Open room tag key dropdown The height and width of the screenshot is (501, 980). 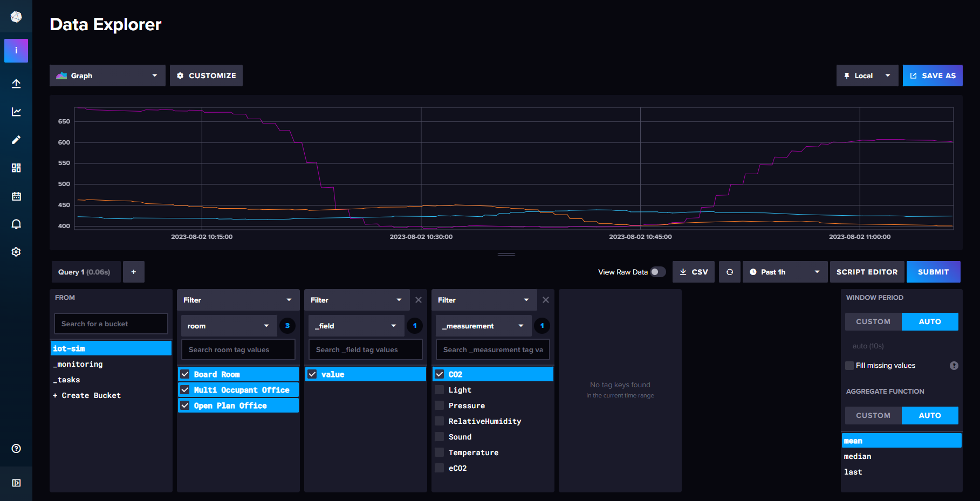[229, 326]
